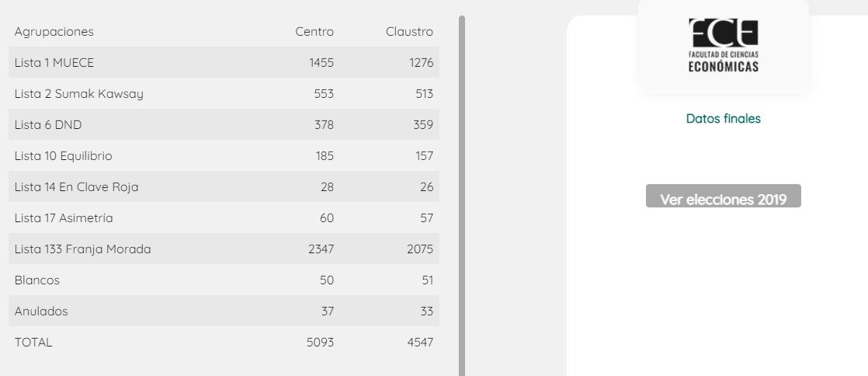Click the results table vertical scrollbar
Viewport: 868px width, 376px height.
(462, 194)
